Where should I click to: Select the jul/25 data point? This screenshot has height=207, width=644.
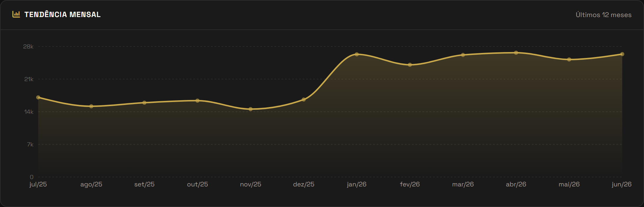coord(38,97)
